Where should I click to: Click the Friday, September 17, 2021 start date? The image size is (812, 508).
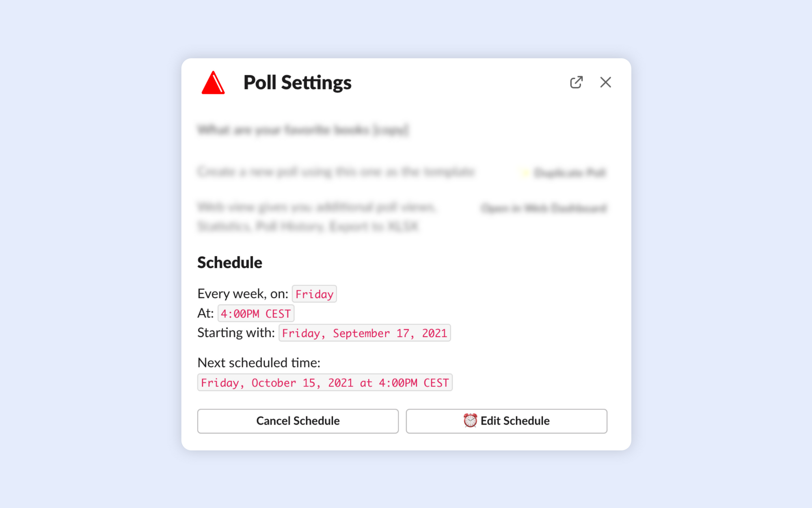click(365, 333)
